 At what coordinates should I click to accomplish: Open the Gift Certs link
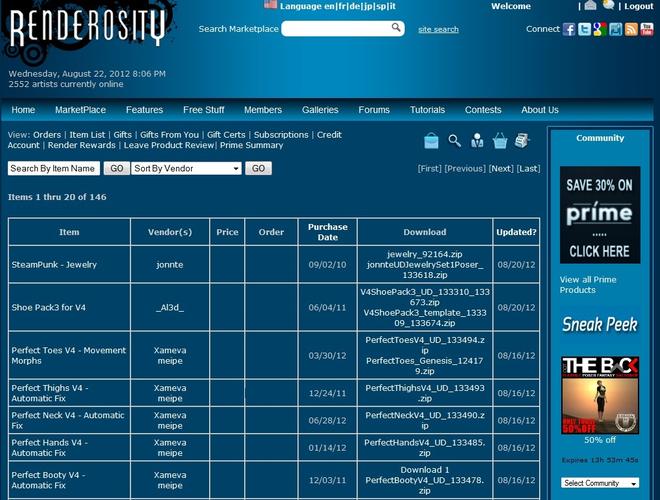coord(226,135)
